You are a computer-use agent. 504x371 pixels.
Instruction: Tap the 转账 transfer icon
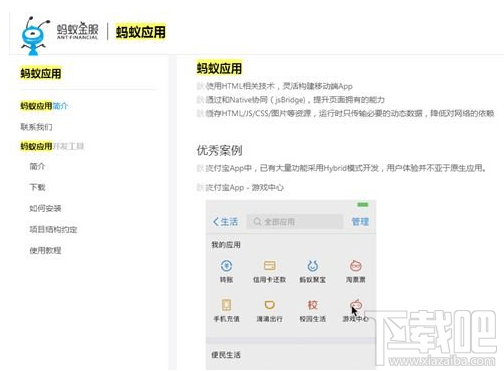(226, 266)
